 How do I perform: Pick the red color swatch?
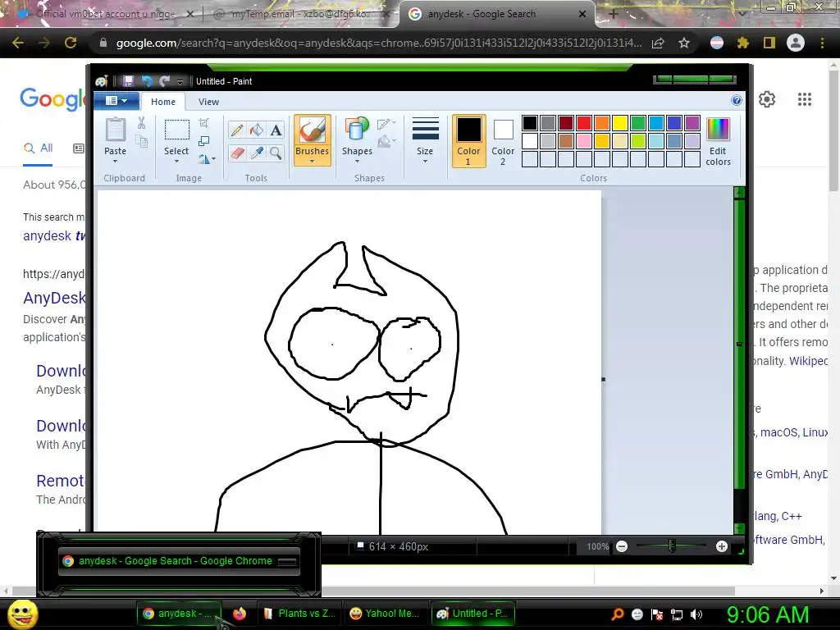(x=584, y=123)
